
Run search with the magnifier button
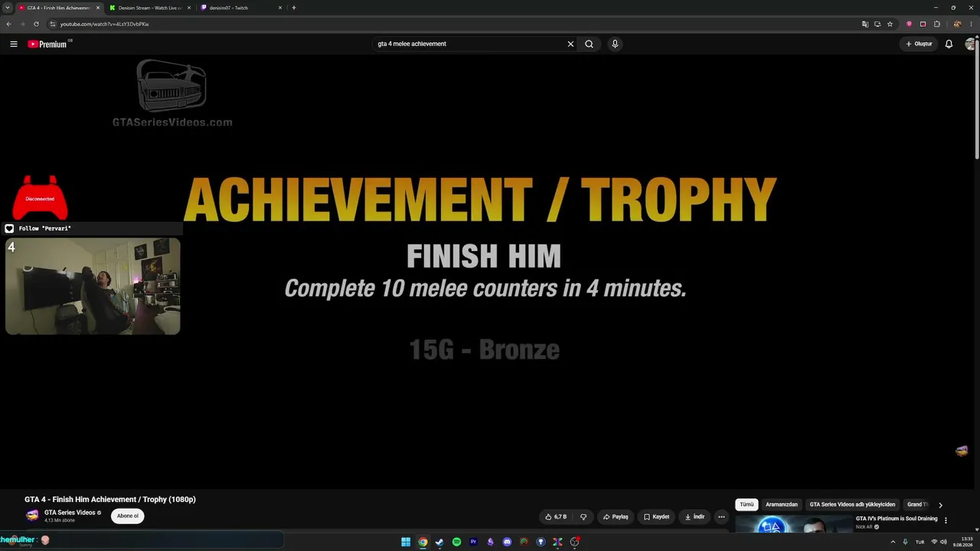(589, 44)
